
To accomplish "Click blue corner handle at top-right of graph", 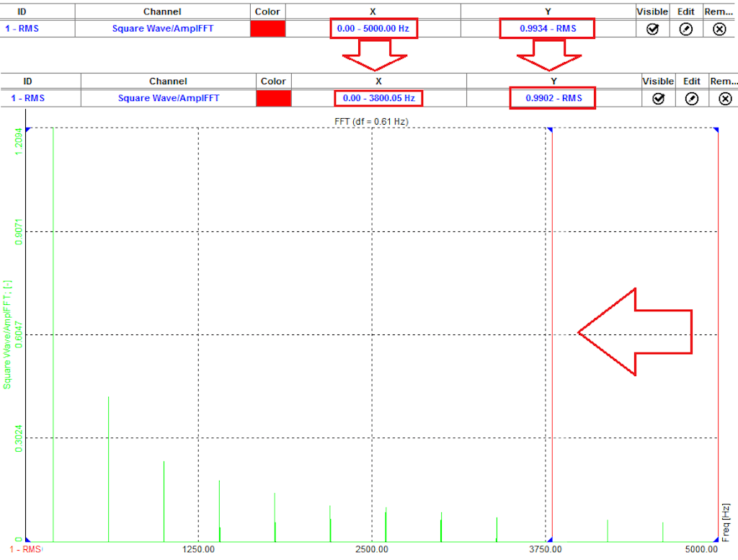I will tap(716, 130).
